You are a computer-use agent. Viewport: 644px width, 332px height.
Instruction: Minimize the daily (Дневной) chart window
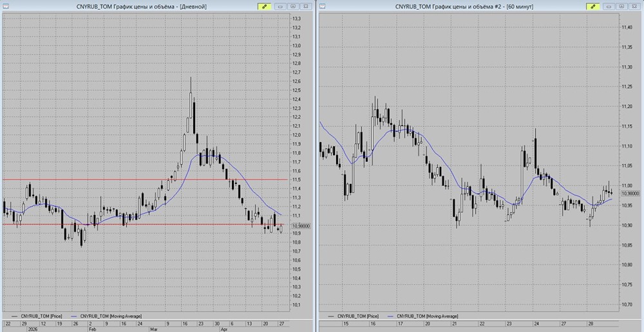click(x=281, y=6)
